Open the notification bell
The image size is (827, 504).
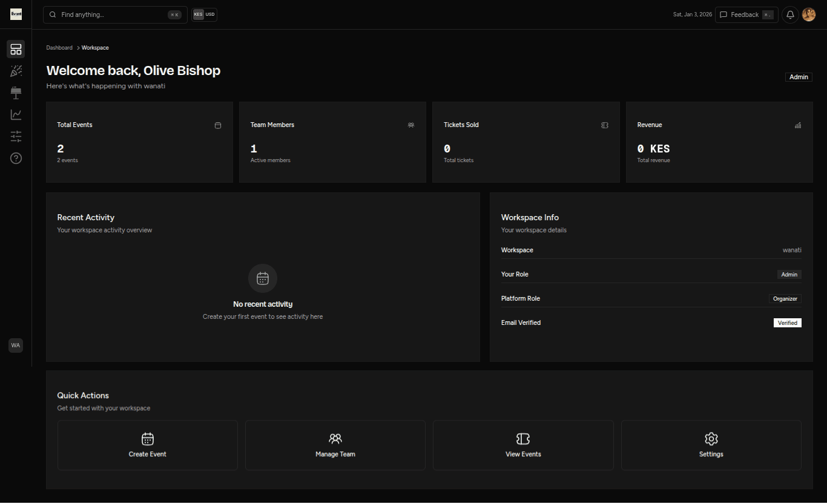pyautogui.click(x=789, y=14)
